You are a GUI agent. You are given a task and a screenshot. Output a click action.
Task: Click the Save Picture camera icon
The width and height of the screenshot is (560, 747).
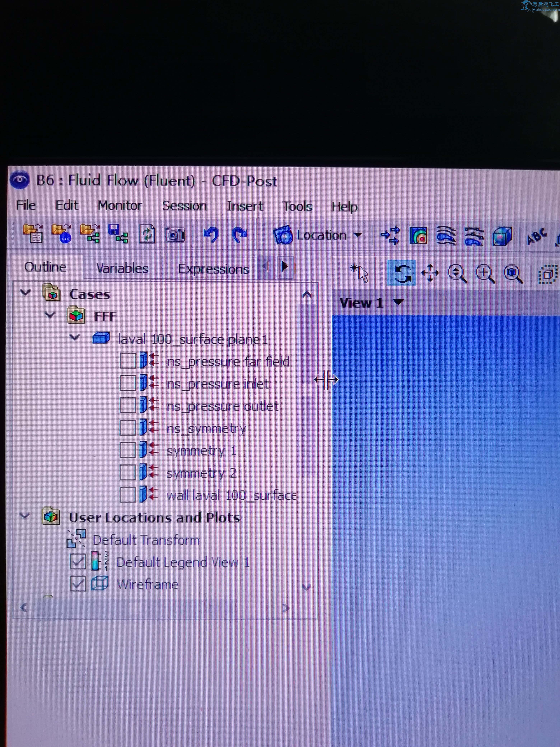pyautogui.click(x=175, y=235)
